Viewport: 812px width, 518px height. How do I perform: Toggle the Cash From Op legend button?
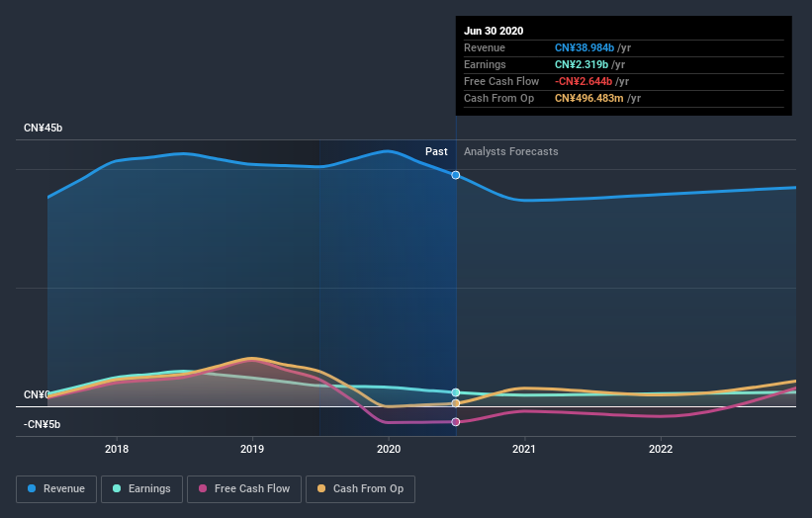360,489
